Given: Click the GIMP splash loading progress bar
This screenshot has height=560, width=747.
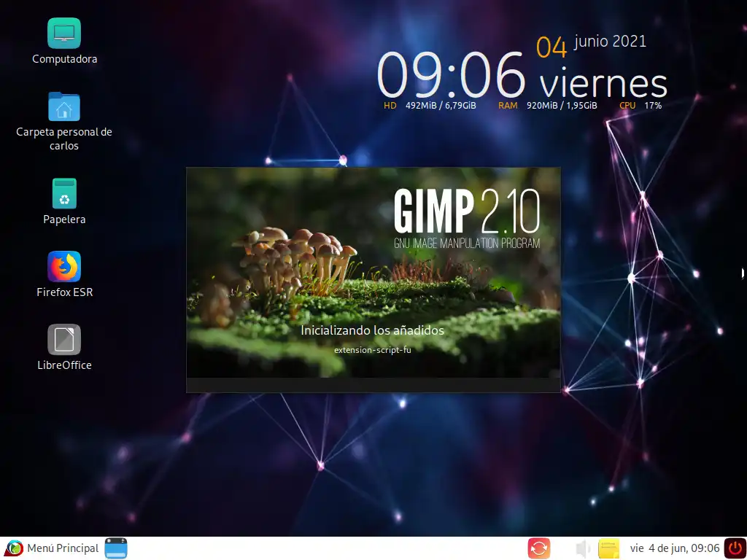Looking at the screenshot, I should coord(373,385).
